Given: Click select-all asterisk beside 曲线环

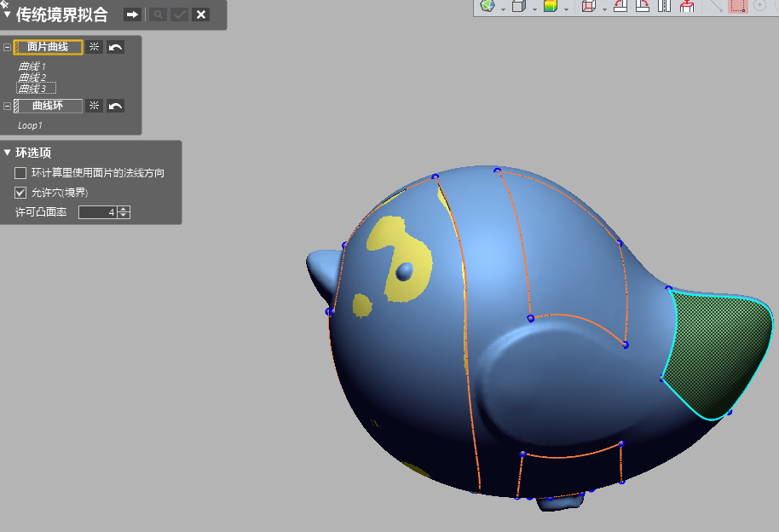Looking at the screenshot, I should pyautogui.click(x=94, y=106).
